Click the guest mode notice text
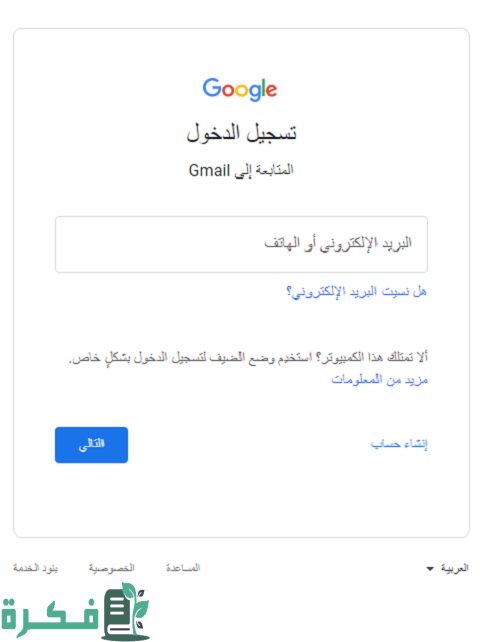 click(x=248, y=358)
